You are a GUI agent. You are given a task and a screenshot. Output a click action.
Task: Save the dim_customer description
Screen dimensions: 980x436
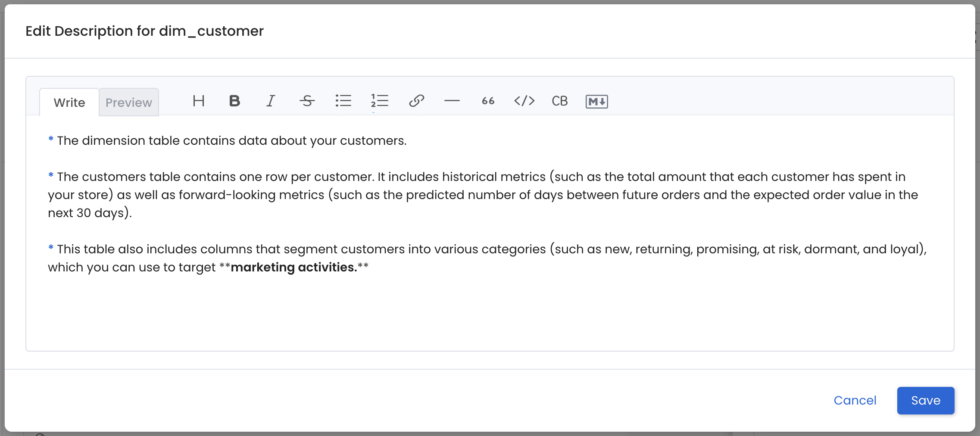pos(925,401)
